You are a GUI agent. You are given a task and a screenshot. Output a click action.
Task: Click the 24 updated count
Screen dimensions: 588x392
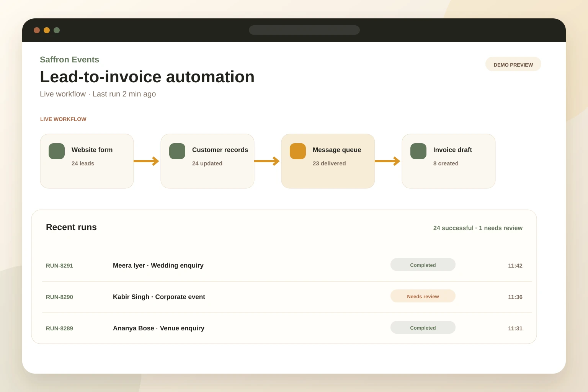207,163
